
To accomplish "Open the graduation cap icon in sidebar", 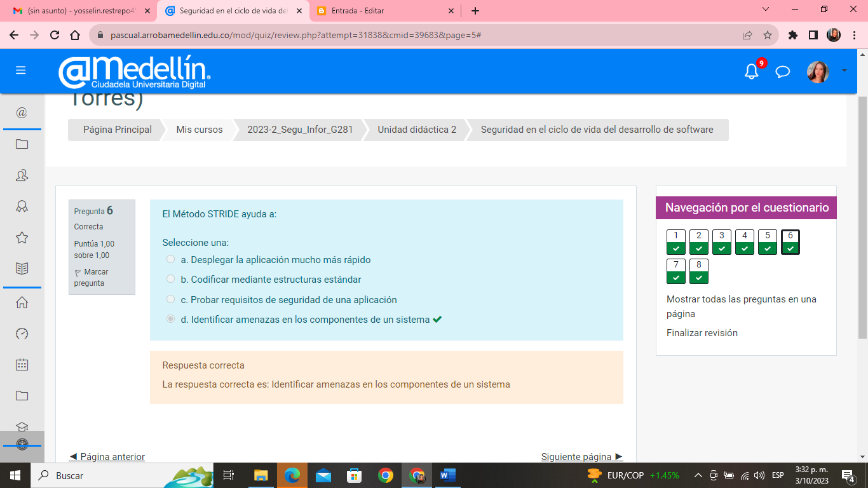I will (x=22, y=426).
